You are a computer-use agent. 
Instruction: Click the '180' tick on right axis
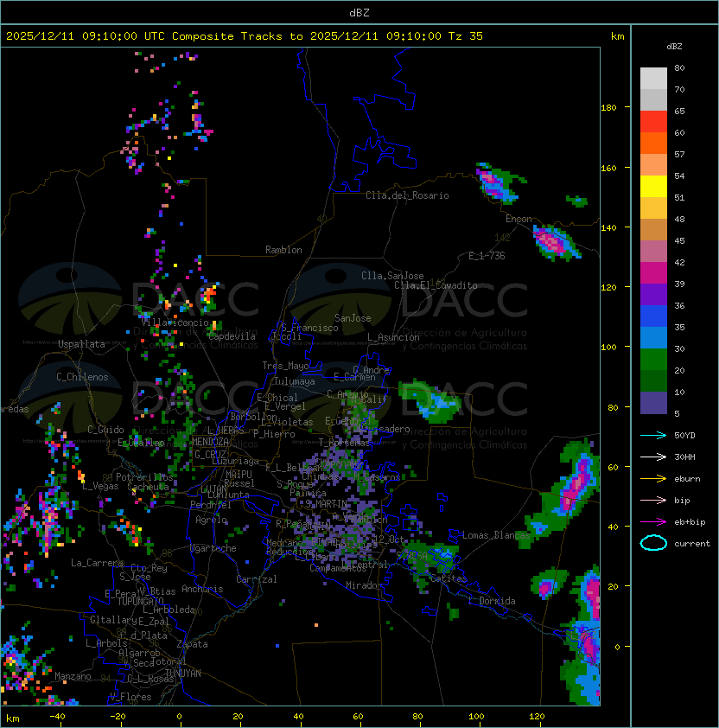pyautogui.click(x=608, y=108)
